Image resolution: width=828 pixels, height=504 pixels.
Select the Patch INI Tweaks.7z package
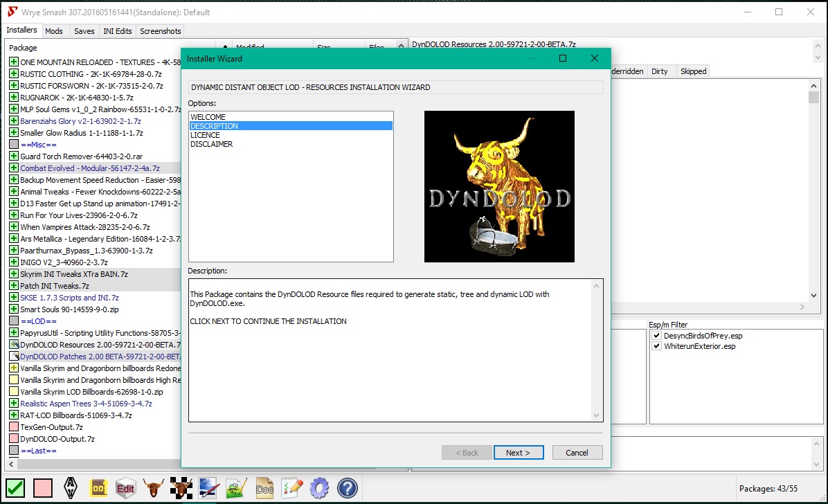(95, 286)
